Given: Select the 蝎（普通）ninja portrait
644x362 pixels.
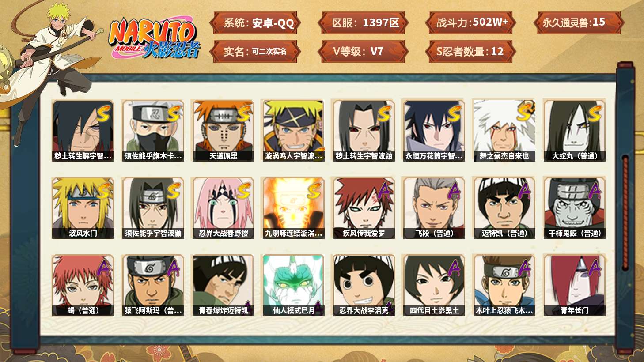Looking at the screenshot, I should tap(83, 285).
